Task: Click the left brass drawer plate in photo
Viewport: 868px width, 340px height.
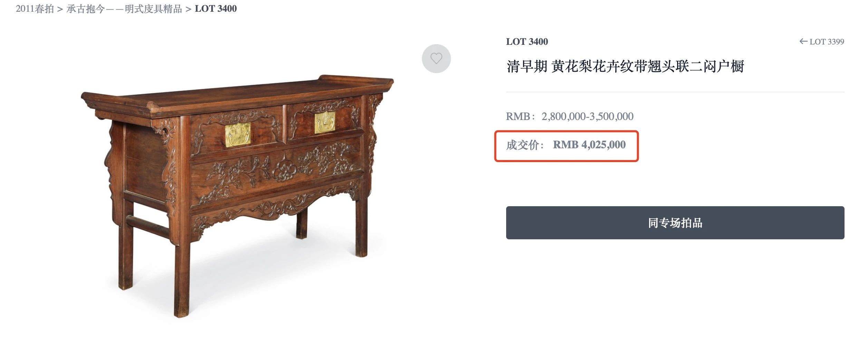Action: (x=238, y=135)
